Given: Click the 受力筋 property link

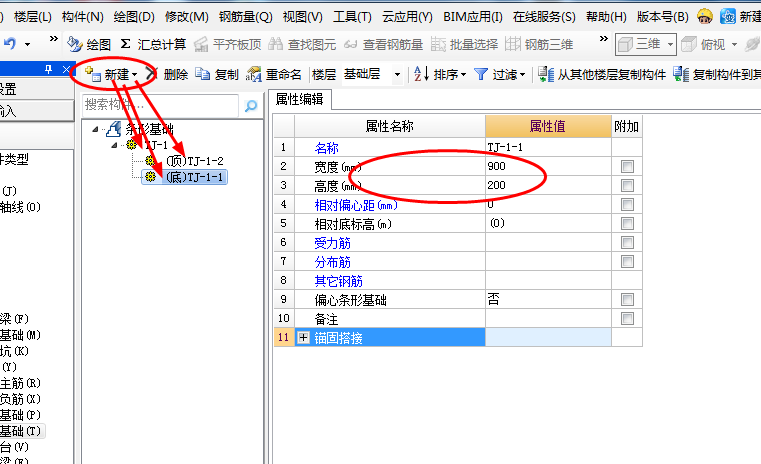Looking at the screenshot, I should (332, 243).
